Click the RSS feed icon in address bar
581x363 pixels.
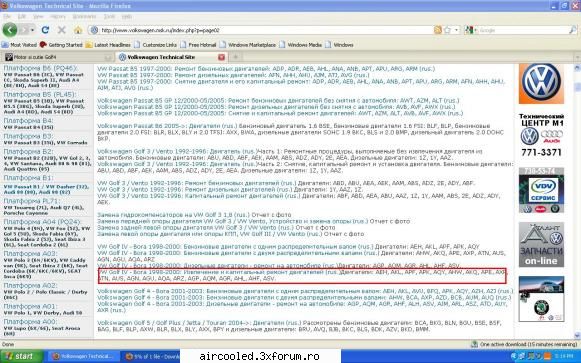point(438,30)
